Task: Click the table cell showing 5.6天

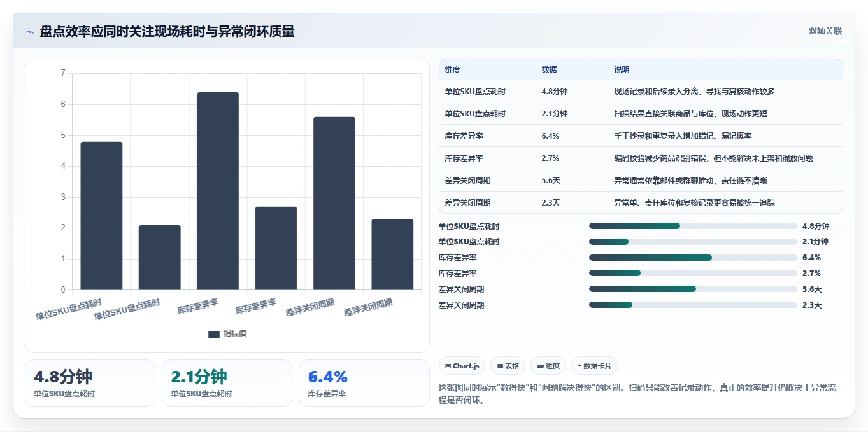Action: click(x=551, y=181)
